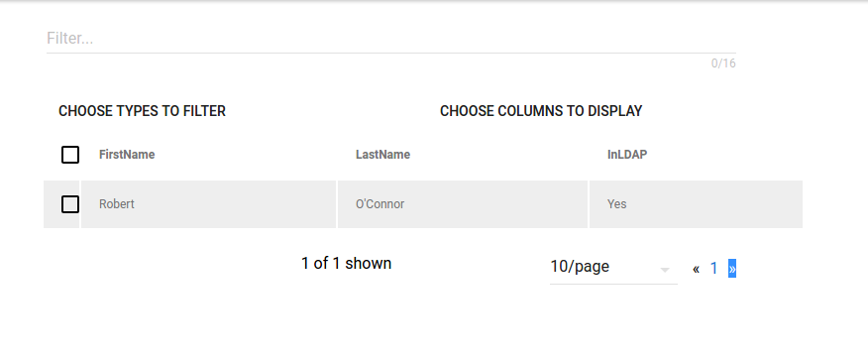Check the checkbox for Robert's row

pyautogui.click(x=70, y=204)
